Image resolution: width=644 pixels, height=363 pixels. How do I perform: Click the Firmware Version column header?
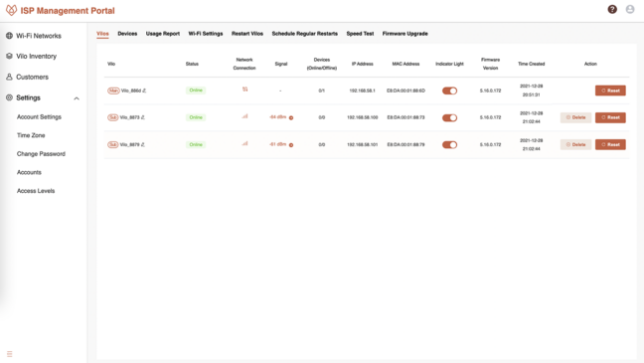(x=490, y=64)
